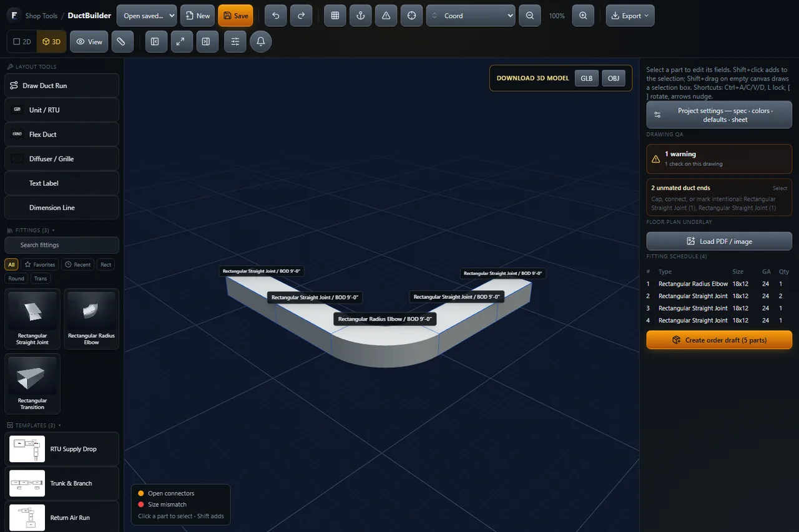Zoom in with the plus magnifier
Viewport: 799px width, 532px height.
[583, 16]
